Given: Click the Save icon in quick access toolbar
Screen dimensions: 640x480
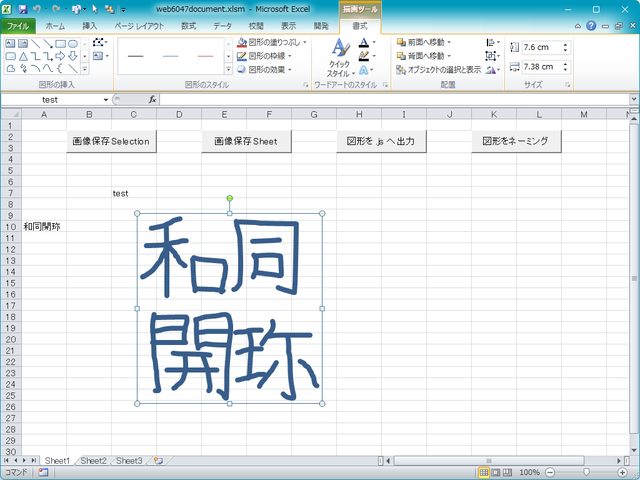Looking at the screenshot, I should [22, 8].
